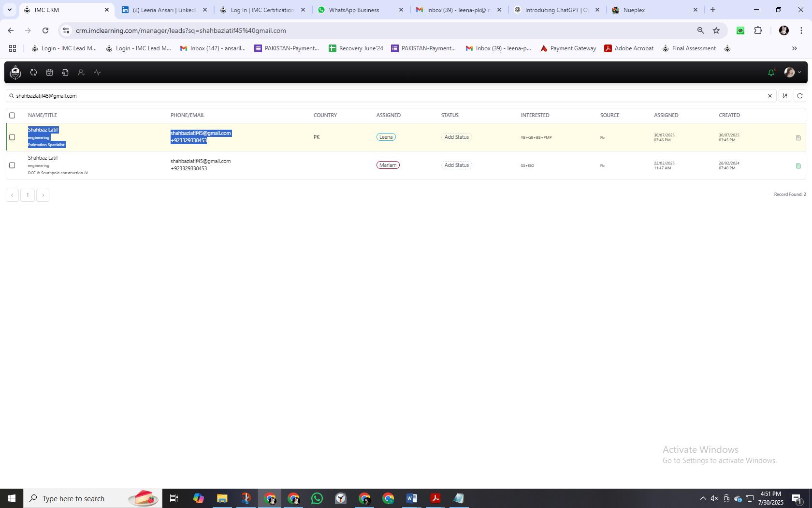The width and height of the screenshot is (812, 508).
Task: Open Final Assessment bookmark
Action: coord(689,48)
